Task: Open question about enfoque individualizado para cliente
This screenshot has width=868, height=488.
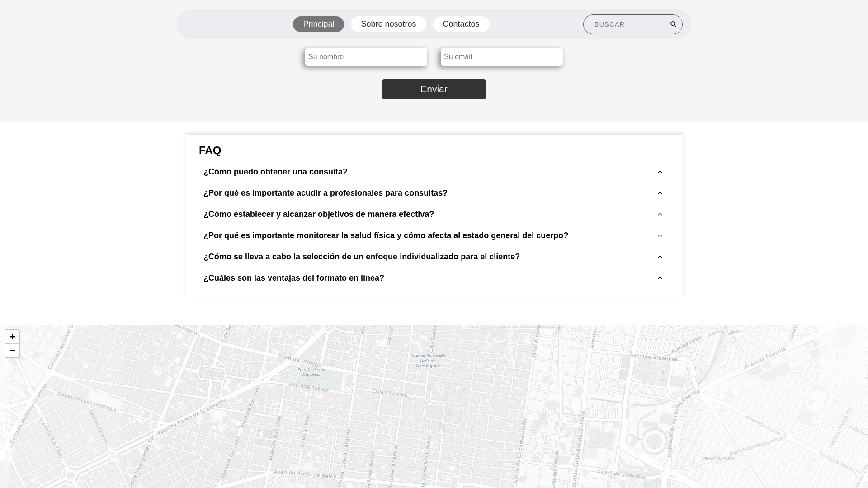Action: click(362, 257)
